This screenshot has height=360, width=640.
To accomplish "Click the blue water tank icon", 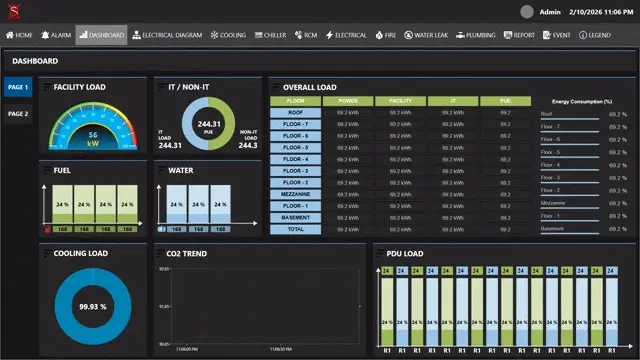I will pos(162,229).
